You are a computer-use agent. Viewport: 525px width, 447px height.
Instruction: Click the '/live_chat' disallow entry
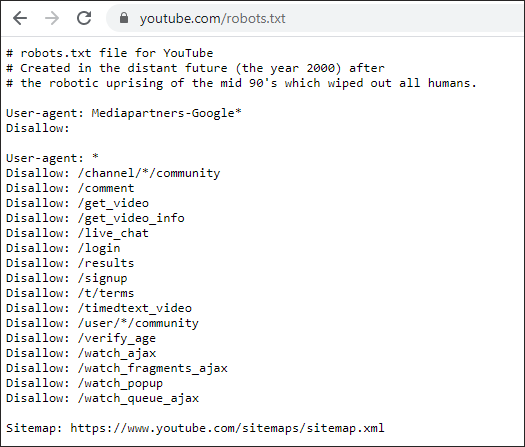click(x=113, y=233)
